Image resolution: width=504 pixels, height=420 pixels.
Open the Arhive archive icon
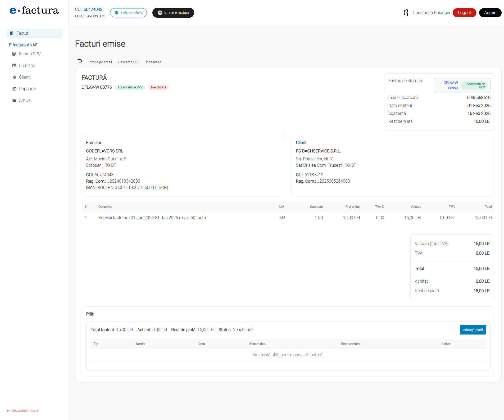pos(14,101)
